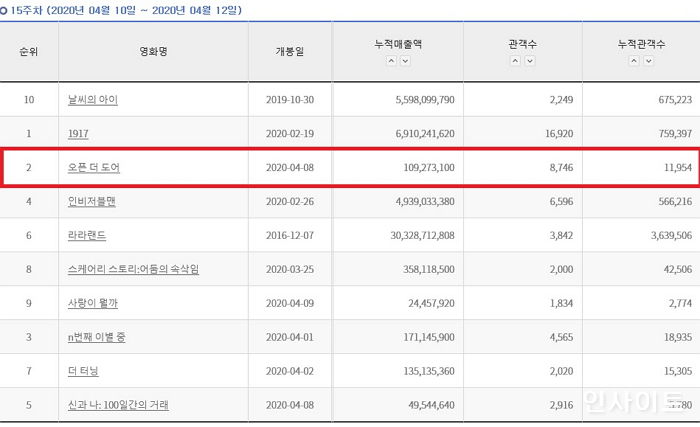Click the down arrow under 관객수

(528, 61)
